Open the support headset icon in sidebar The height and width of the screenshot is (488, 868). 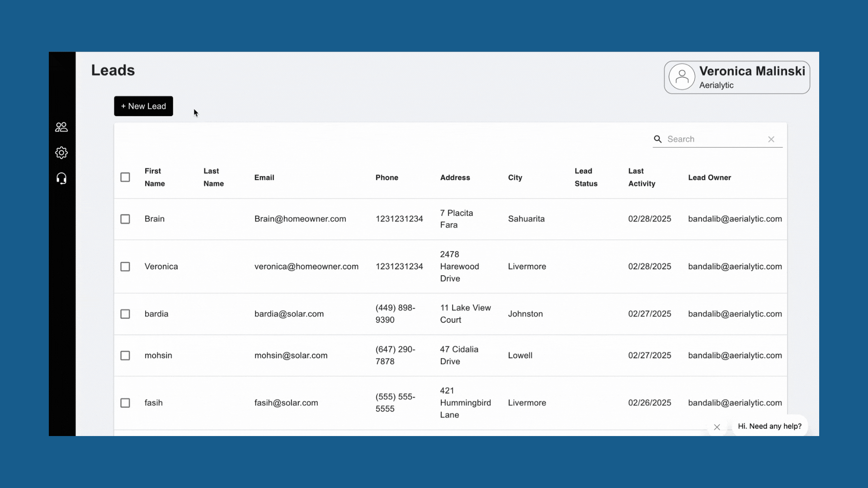point(61,178)
